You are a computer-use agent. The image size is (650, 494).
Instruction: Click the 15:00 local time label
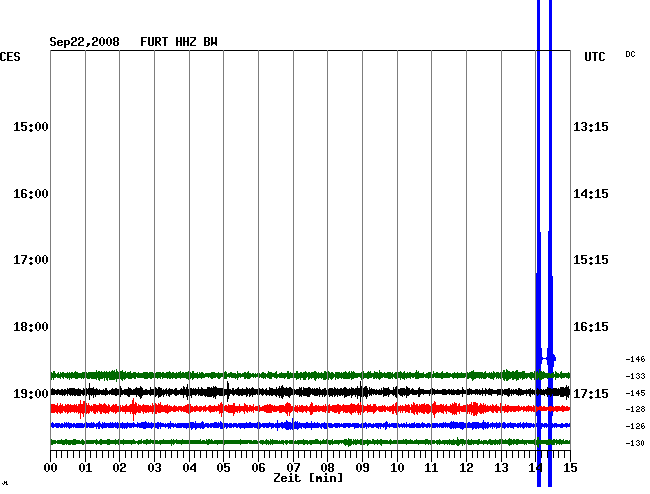[31, 127]
